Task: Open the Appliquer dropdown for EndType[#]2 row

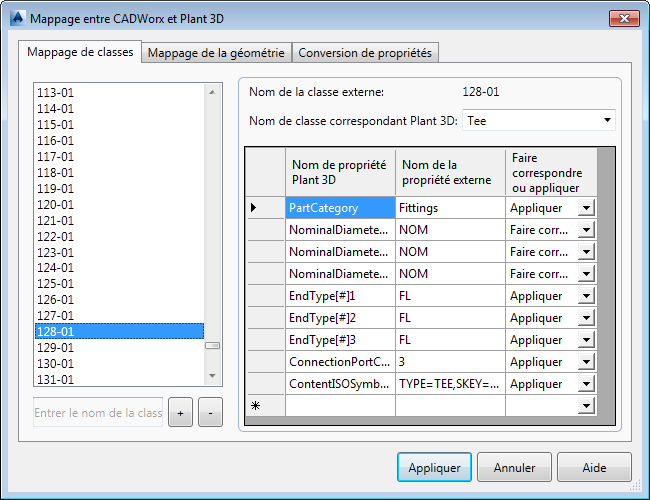Action: point(586,318)
